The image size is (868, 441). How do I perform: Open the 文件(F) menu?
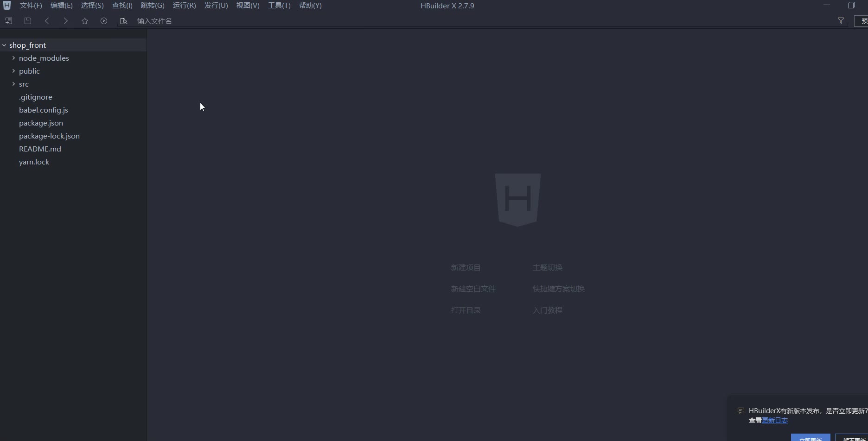pos(31,6)
